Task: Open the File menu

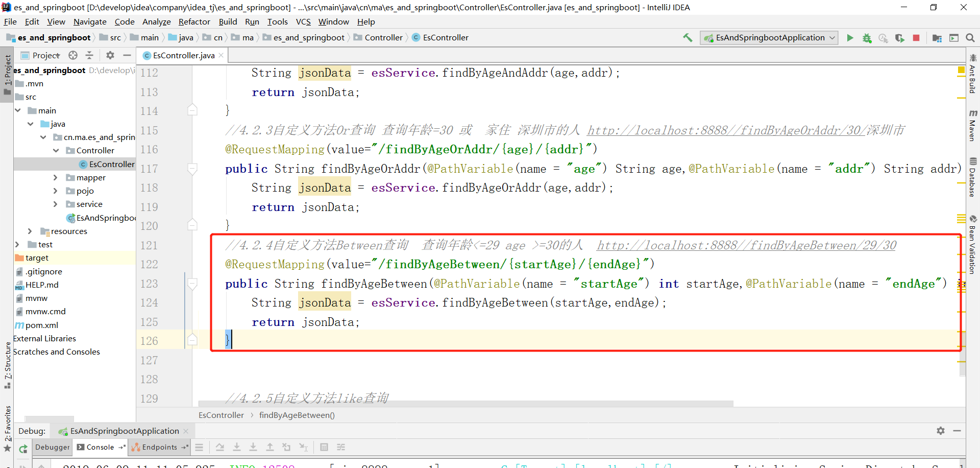Action: (x=10, y=21)
